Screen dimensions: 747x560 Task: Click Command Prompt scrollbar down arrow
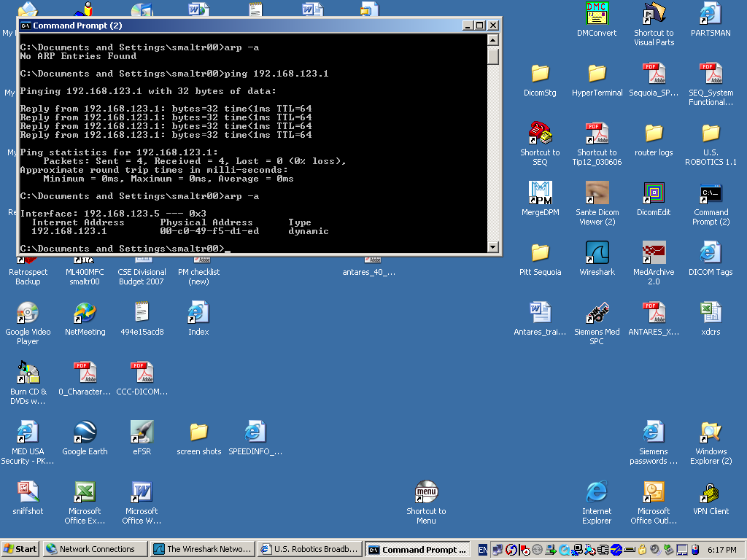click(x=493, y=247)
